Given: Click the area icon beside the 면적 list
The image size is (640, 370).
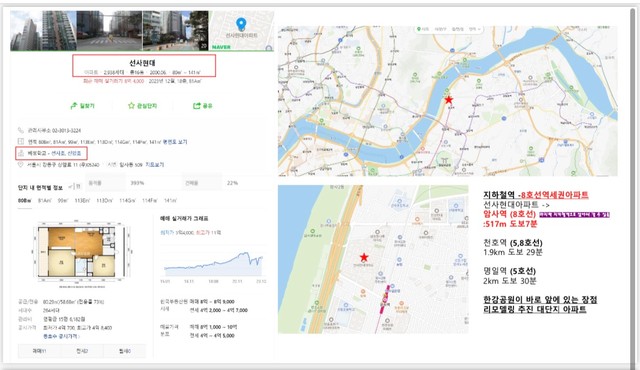Looking at the screenshot, I should pyautogui.click(x=21, y=142).
